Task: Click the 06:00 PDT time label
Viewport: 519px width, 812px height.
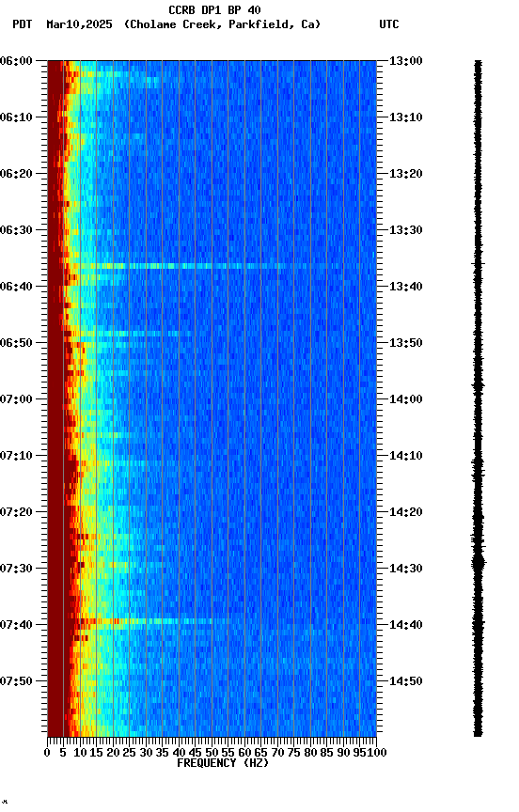Action: [x=16, y=61]
